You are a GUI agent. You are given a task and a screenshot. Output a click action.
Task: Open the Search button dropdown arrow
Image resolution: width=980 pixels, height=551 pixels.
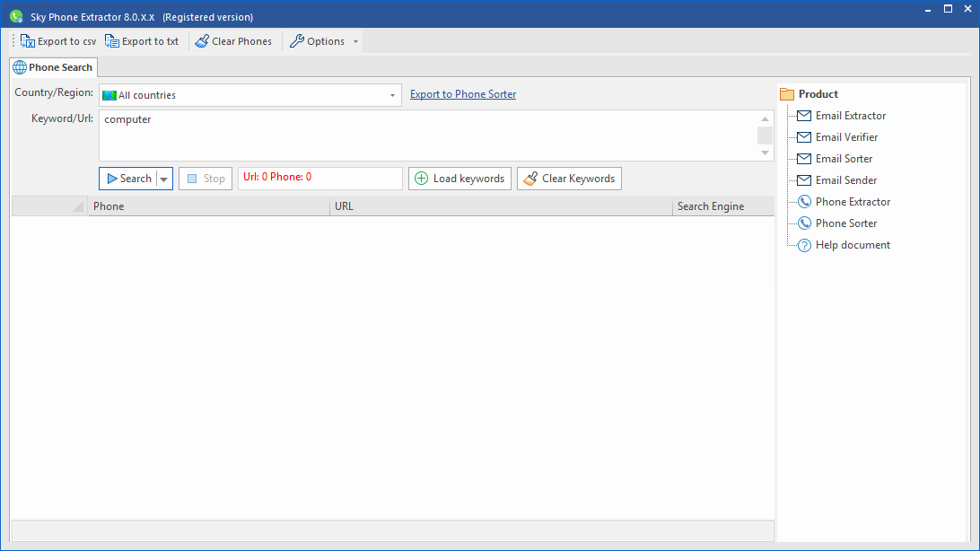click(163, 179)
